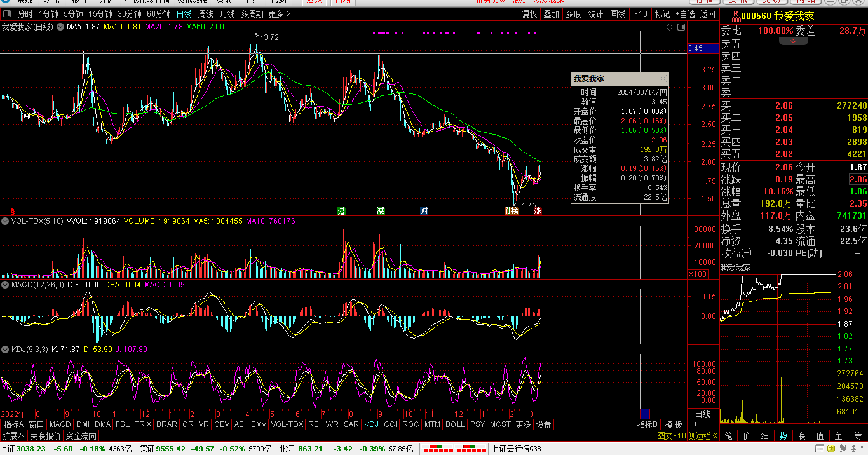Select the 1分钟 period

[x=49, y=14]
